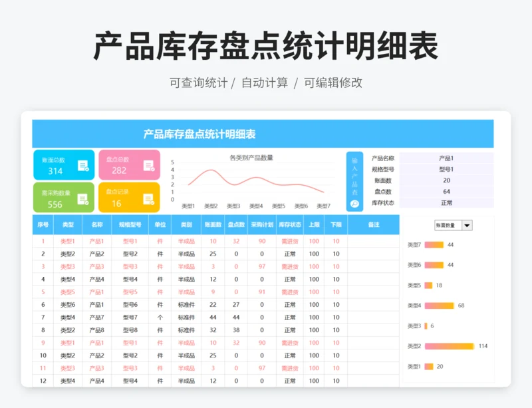The height and width of the screenshot is (408, 532).
Task: Click the 采购计划 column header
Action: (262, 225)
